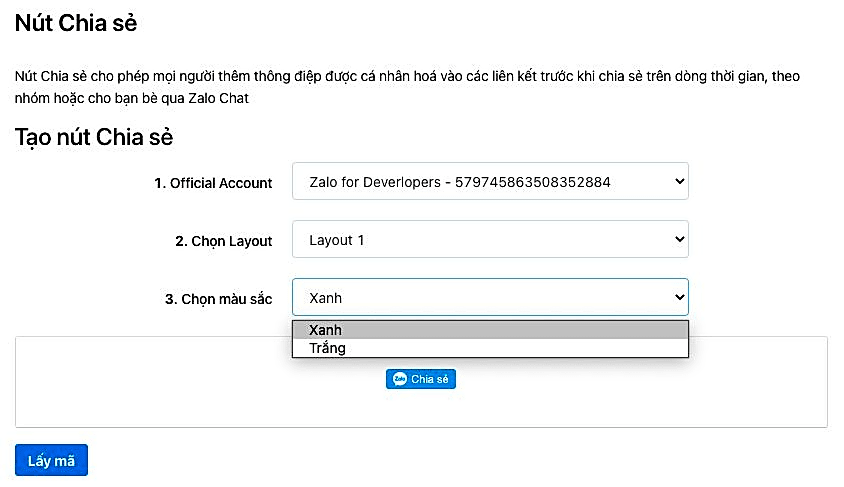
Task: Click the '2. Chọn Layout' label
Action: pyautogui.click(x=224, y=241)
